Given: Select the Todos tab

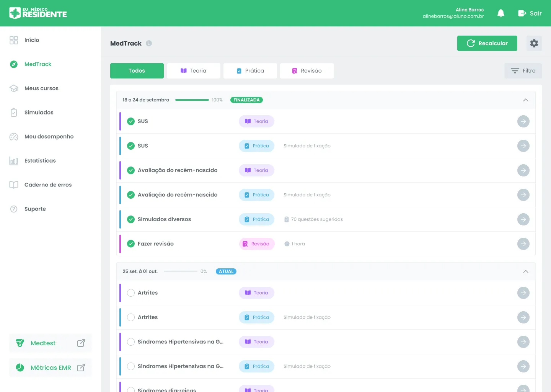Looking at the screenshot, I should click(x=137, y=71).
